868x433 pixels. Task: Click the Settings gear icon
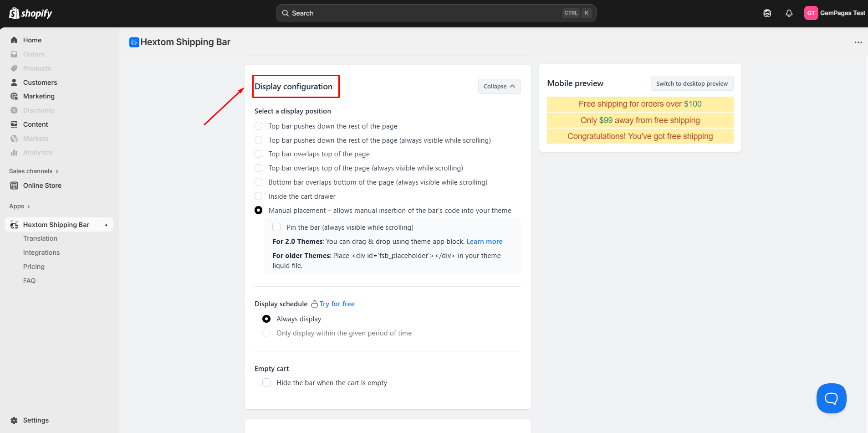point(14,420)
